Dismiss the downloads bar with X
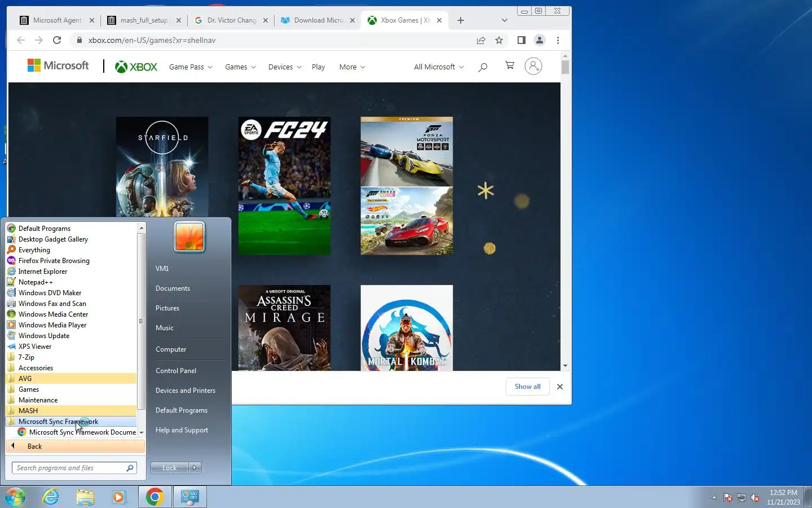This screenshot has width=812, height=508. coord(560,387)
